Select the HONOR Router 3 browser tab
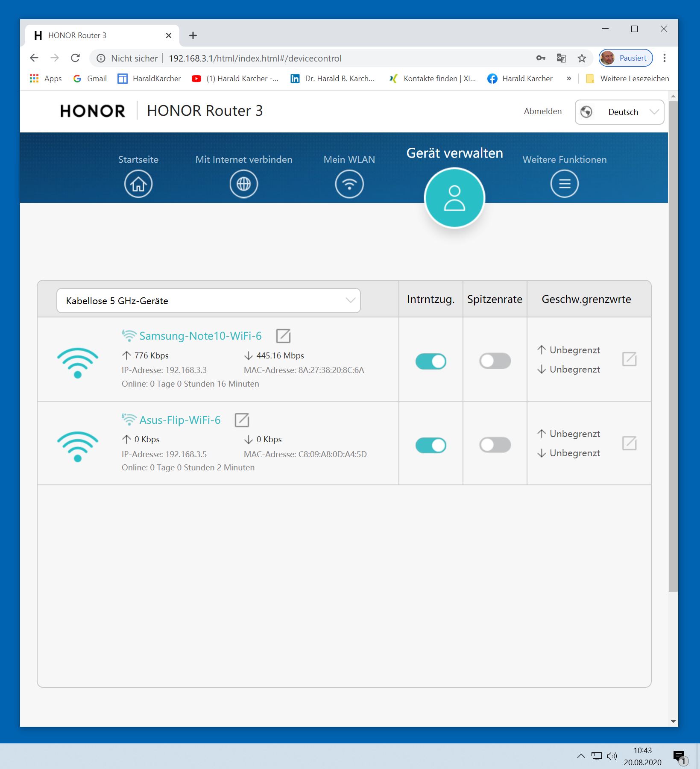This screenshot has height=769, width=700. pyautogui.click(x=102, y=35)
